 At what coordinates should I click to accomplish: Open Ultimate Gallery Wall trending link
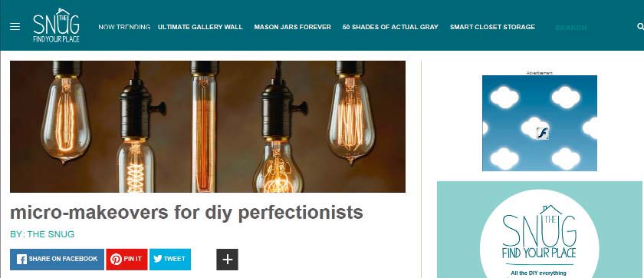pyautogui.click(x=200, y=27)
